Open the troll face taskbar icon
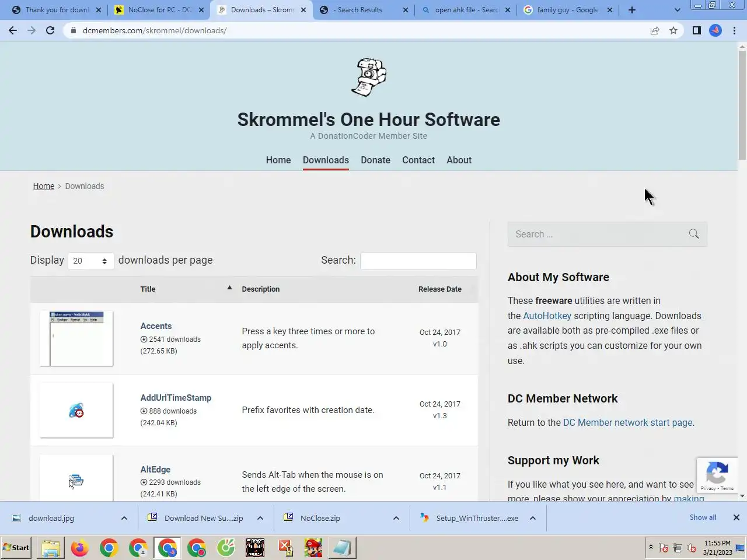 [x=255, y=548]
